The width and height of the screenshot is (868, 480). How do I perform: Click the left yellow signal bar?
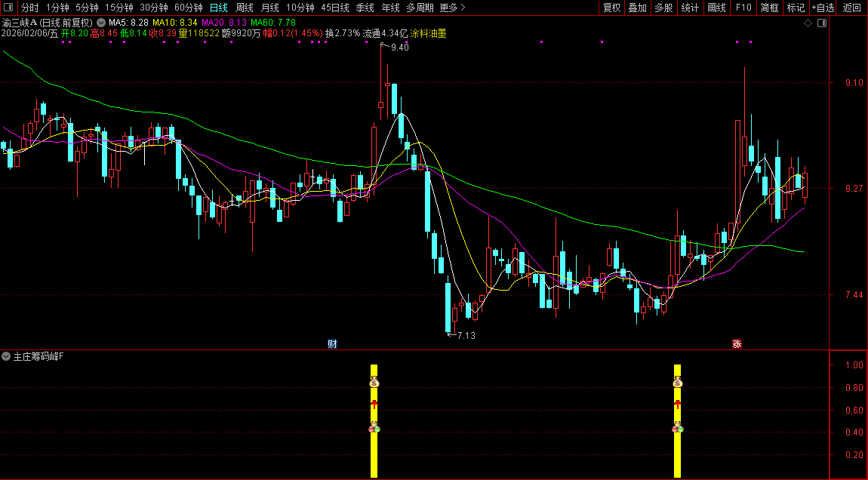point(374,421)
